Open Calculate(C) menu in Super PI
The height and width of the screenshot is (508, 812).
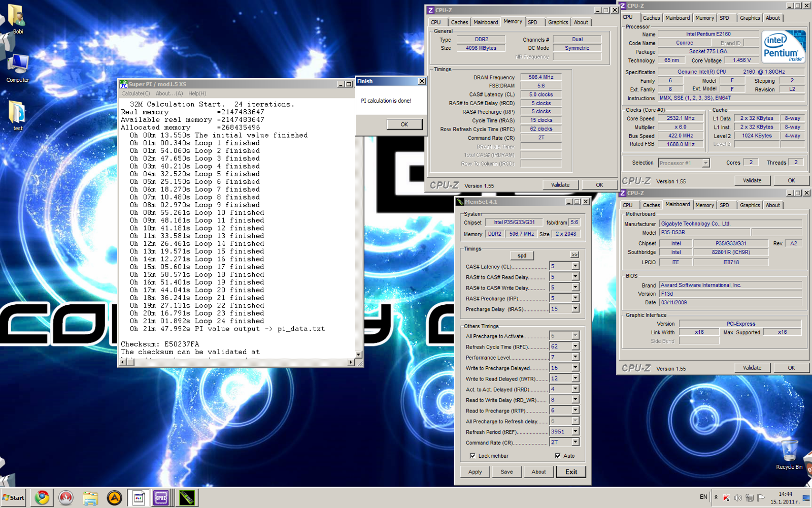point(136,93)
